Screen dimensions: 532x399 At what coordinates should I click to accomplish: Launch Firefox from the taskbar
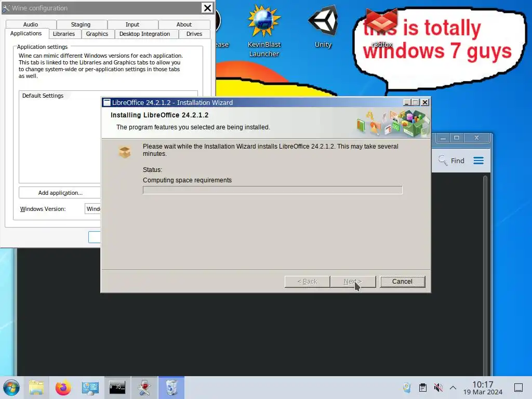(x=63, y=388)
